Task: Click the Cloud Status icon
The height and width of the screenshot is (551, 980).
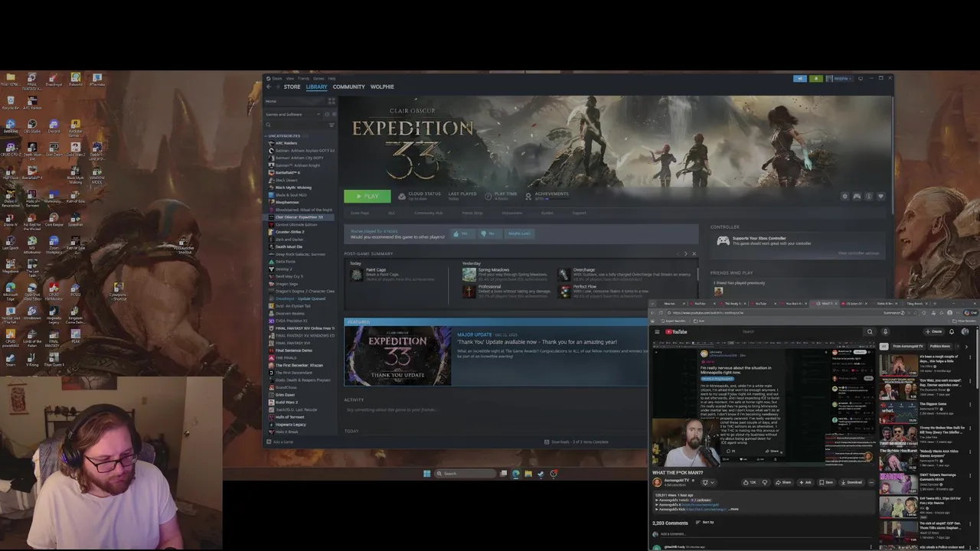Action: 402,197
